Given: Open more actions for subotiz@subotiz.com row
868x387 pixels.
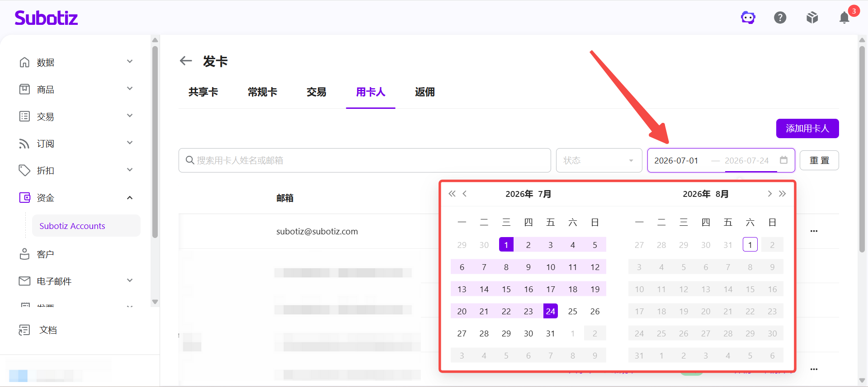Looking at the screenshot, I should (814, 231).
